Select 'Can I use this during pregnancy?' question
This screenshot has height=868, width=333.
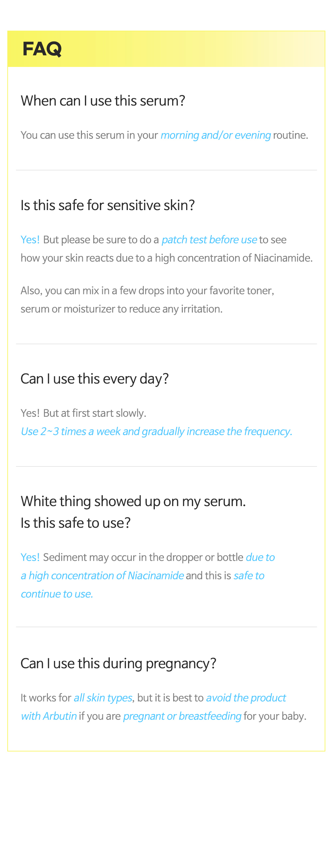tap(118, 664)
